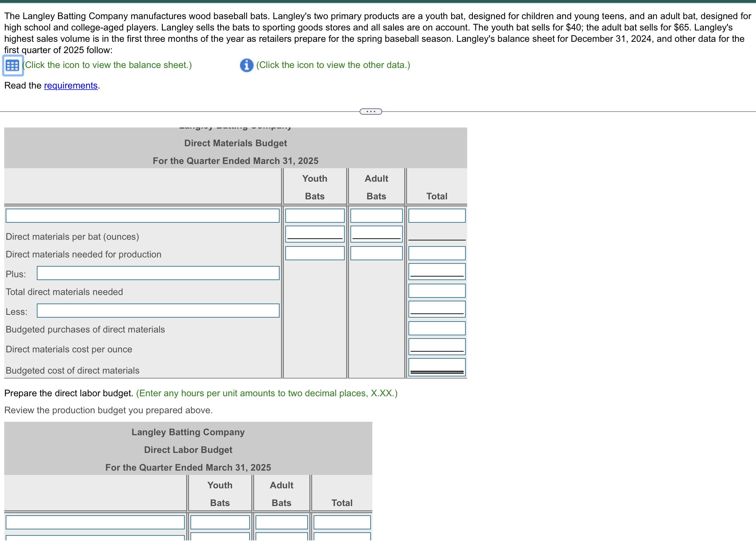Click Youth Bats input in direct labor budget

click(219, 522)
